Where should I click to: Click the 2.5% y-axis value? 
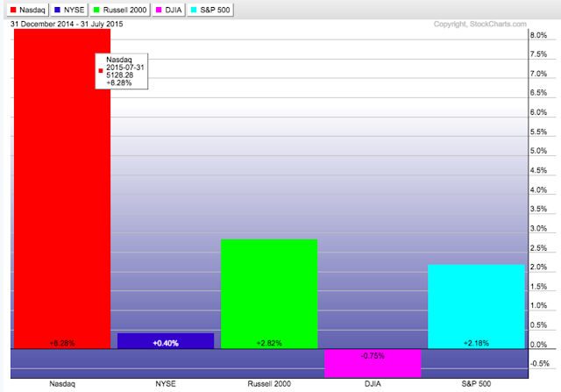click(538, 247)
